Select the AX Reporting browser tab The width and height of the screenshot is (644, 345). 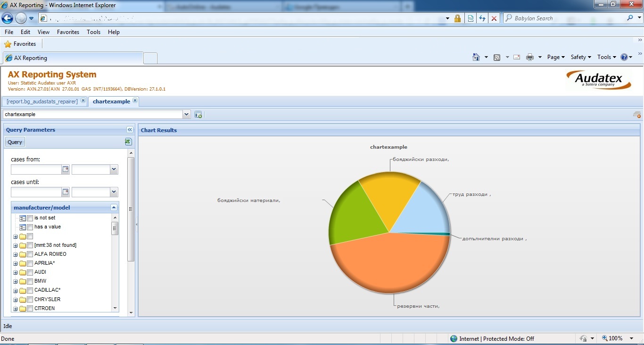pos(73,58)
